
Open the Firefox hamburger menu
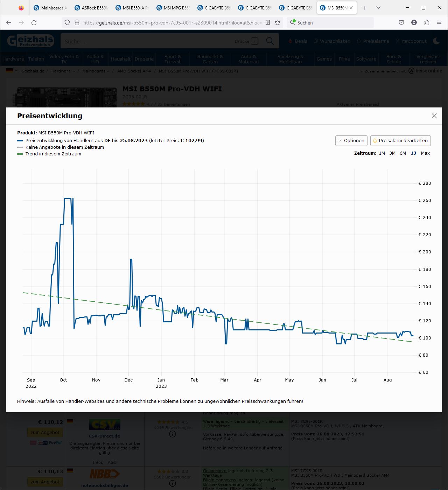[439, 22]
